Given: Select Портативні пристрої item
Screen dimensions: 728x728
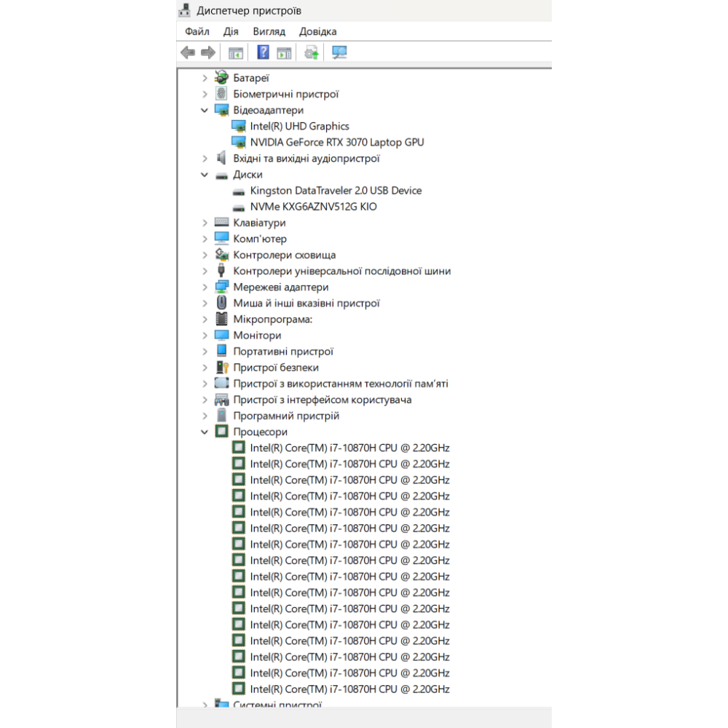Looking at the screenshot, I should pos(283,352).
